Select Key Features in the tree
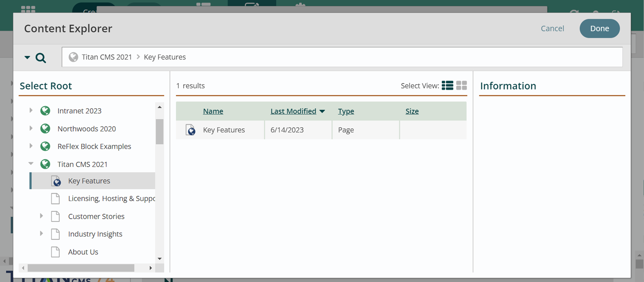Image resolution: width=644 pixels, height=282 pixels. click(x=89, y=181)
